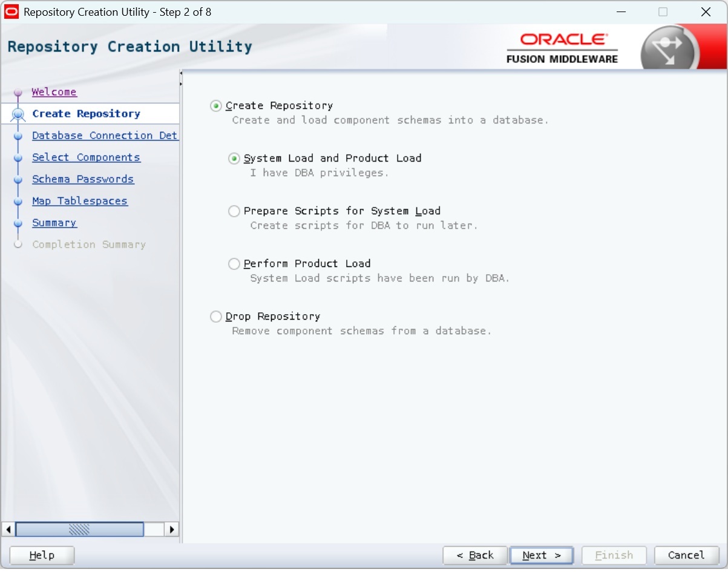Click the left scroll arrow of sidebar

coord(8,530)
